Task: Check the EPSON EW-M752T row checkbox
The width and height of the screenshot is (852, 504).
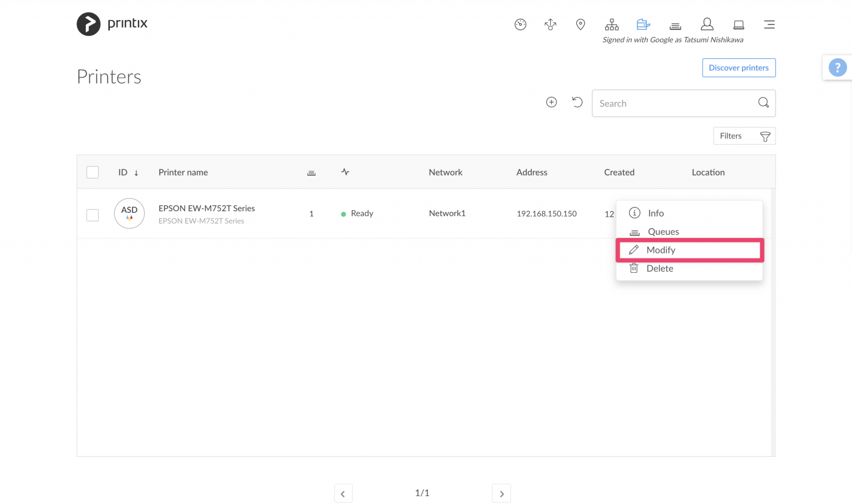Action: click(92, 215)
